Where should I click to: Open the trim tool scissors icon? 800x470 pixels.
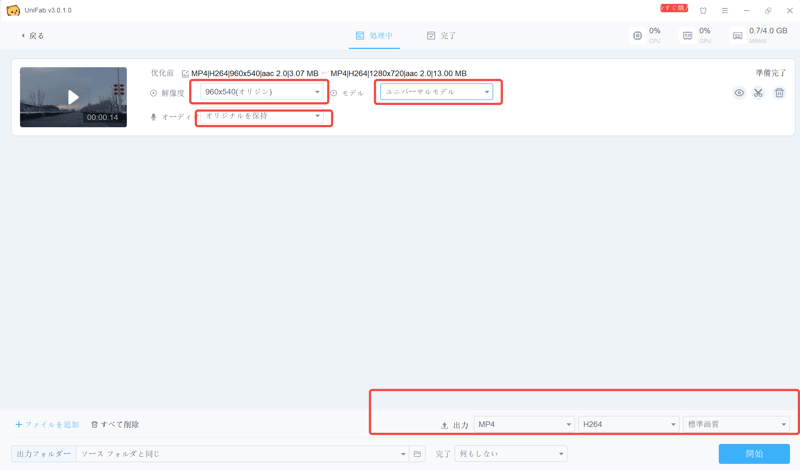758,93
